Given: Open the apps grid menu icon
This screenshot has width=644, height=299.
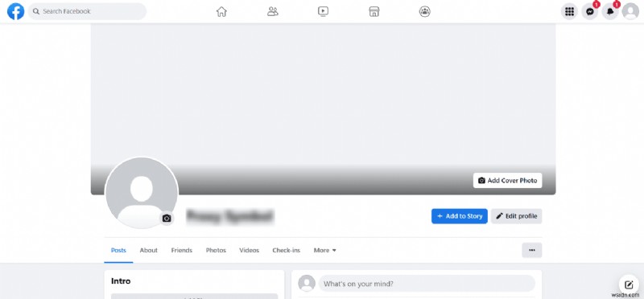Looking at the screenshot, I should click(x=569, y=11).
